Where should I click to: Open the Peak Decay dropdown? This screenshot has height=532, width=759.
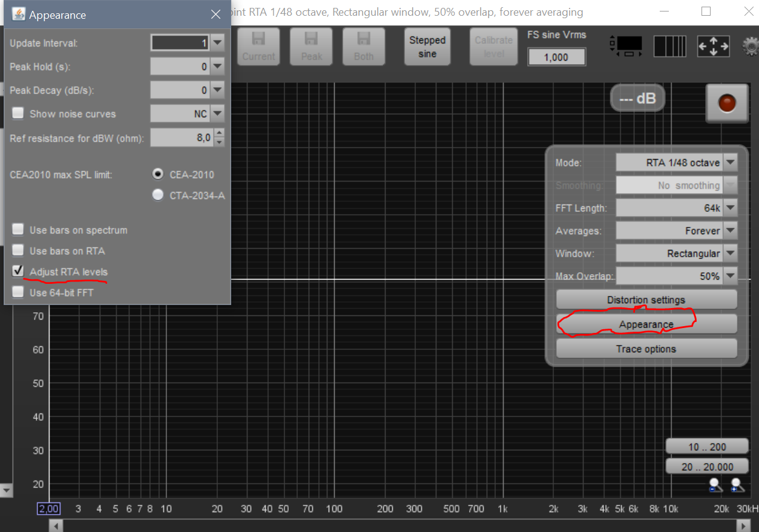point(217,90)
